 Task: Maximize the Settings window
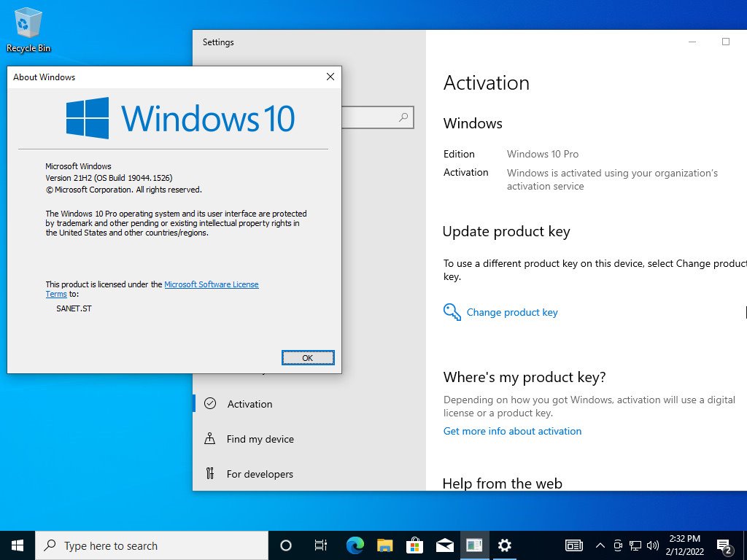(726, 42)
